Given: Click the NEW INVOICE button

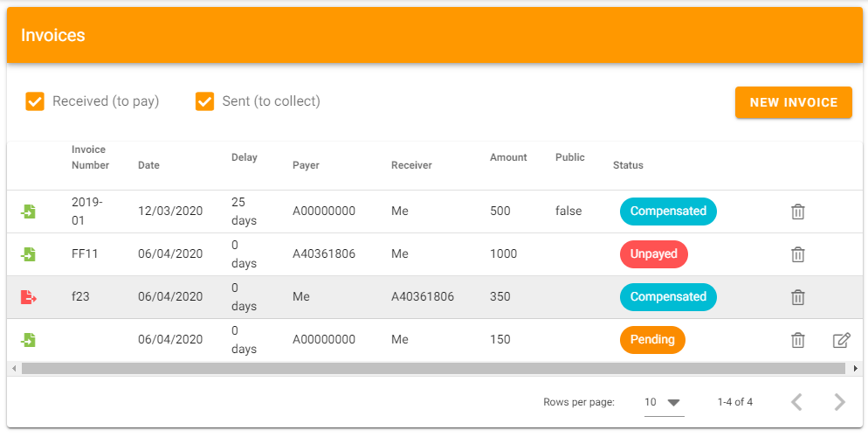Looking at the screenshot, I should (793, 102).
